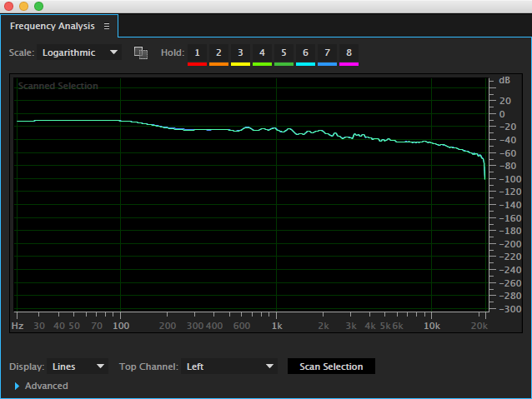Expand the Advanced section
Screen dimensions: 532x399
17,386
